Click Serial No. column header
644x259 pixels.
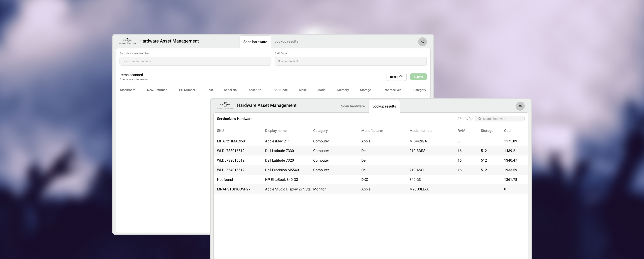tap(231, 90)
